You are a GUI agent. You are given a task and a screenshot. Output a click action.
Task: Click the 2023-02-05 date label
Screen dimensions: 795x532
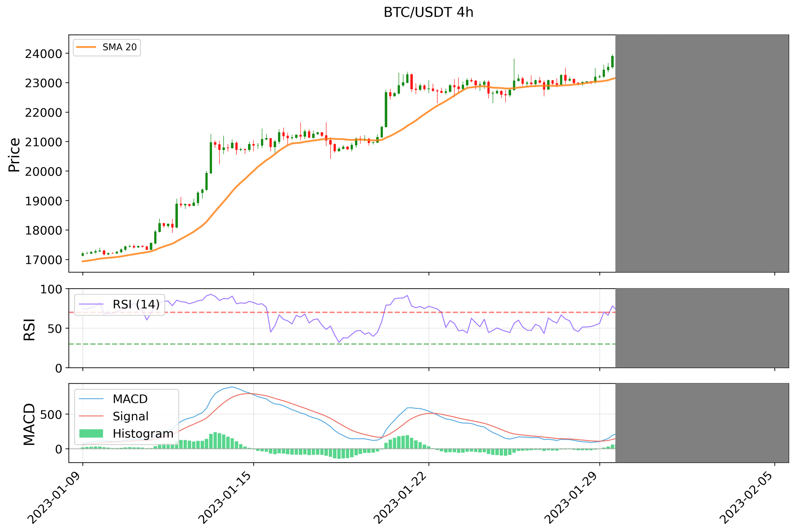coord(746,497)
